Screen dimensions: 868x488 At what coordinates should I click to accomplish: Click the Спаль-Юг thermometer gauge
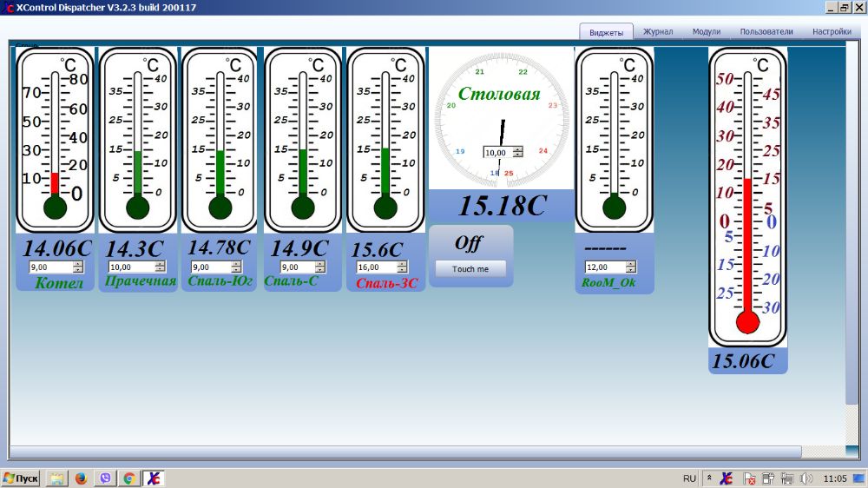click(220, 140)
